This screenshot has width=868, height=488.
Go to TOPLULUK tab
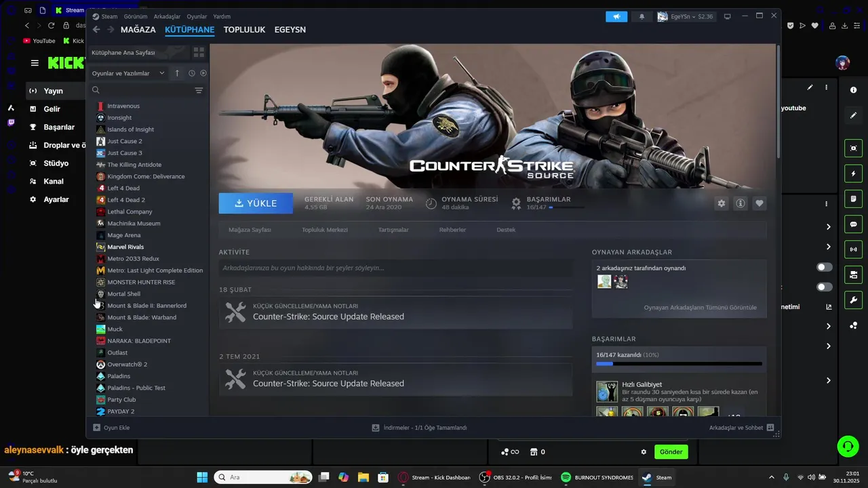pos(244,30)
